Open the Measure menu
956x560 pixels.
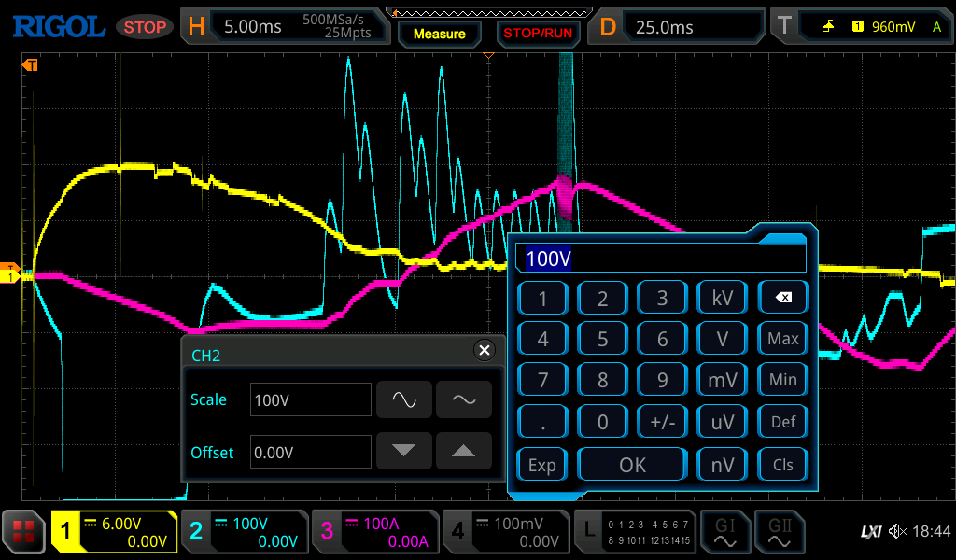click(x=439, y=34)
